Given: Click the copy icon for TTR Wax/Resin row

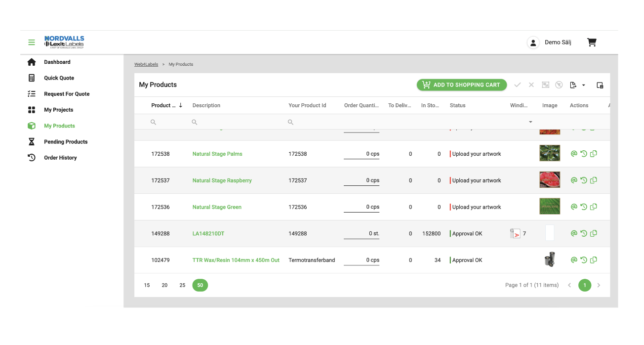Looking at the screenshot, I should 594,260.
